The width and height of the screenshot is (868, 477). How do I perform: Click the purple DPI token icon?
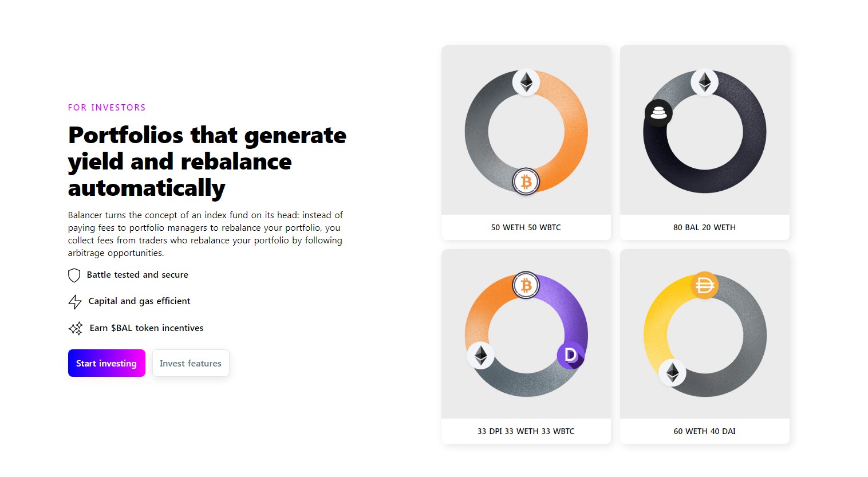[x=571, y=355]
